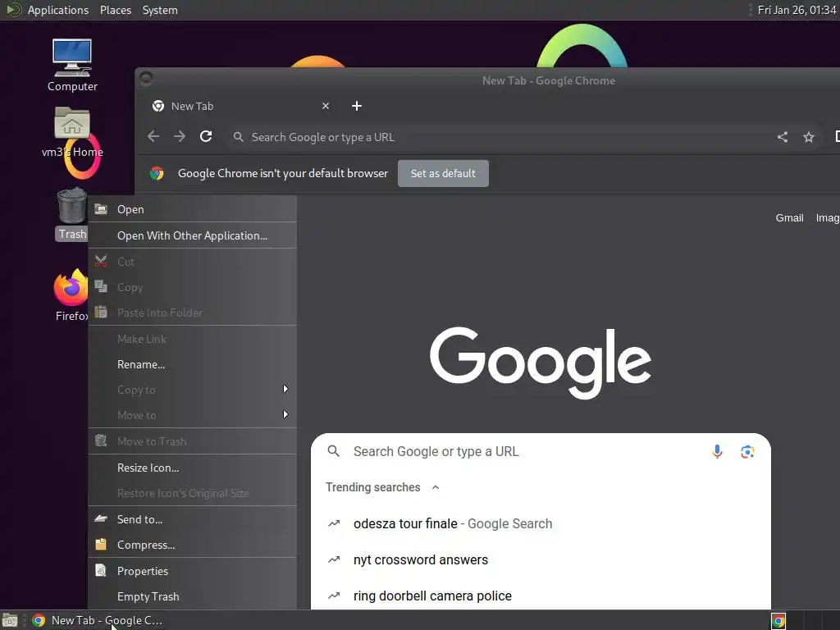This screenshot has height=630, width=840.
Task: Click the show desktop icon in bottom panel
Action: coord(10,621)
